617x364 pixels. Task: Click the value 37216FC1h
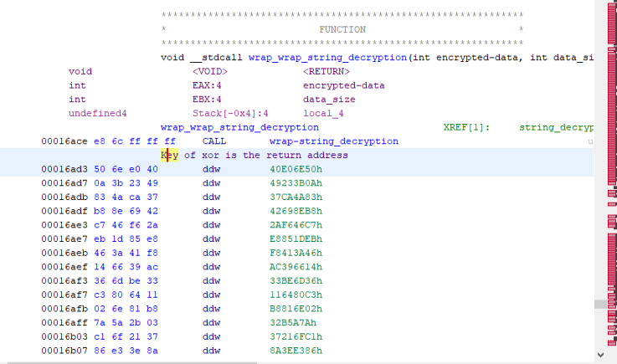(296, 337)
